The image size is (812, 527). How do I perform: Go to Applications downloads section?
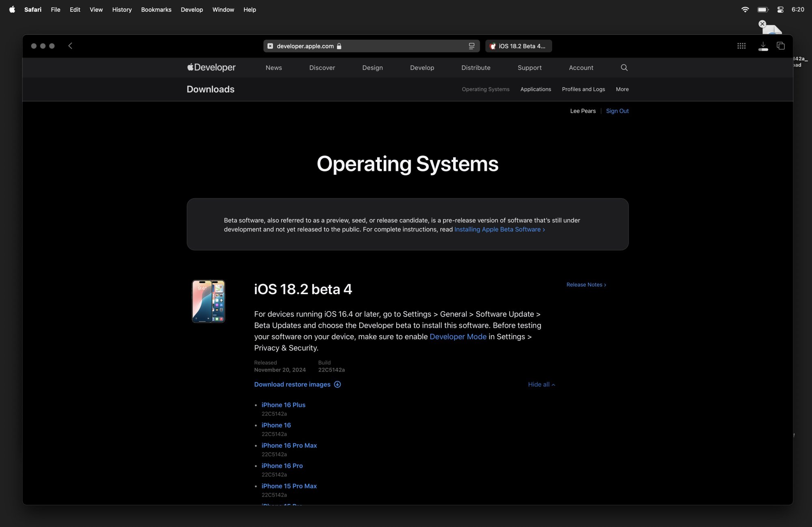click(536, 89)
